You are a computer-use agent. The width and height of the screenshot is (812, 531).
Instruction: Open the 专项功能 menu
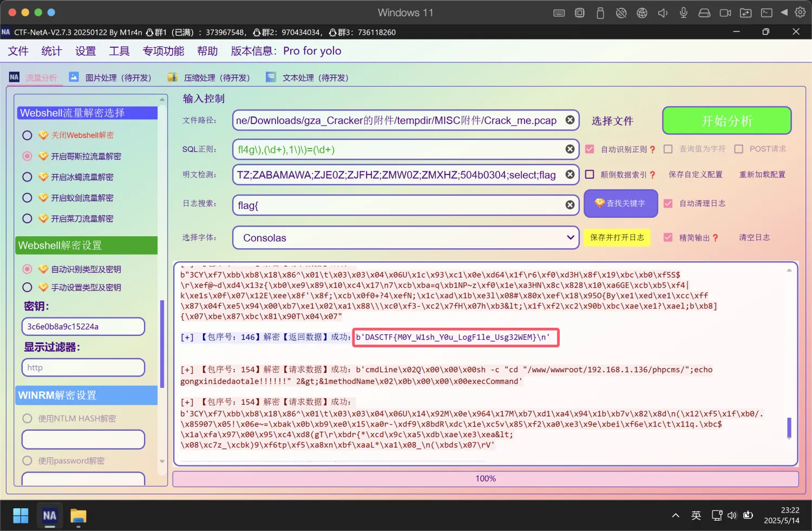pos(163,51)
